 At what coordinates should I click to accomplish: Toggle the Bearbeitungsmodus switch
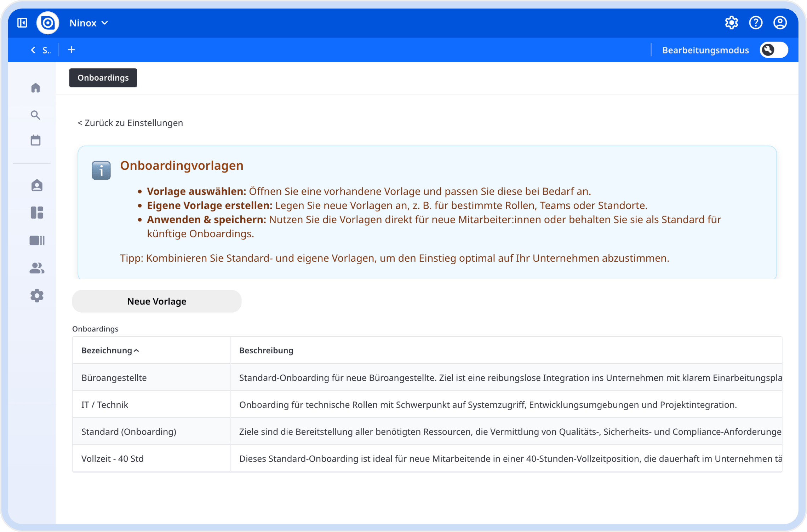click(x=774, y=50)
